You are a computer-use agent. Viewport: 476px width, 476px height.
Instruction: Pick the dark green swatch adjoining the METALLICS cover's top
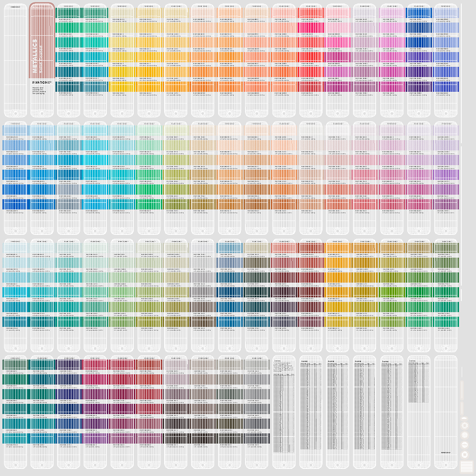(x=68, y=13)
